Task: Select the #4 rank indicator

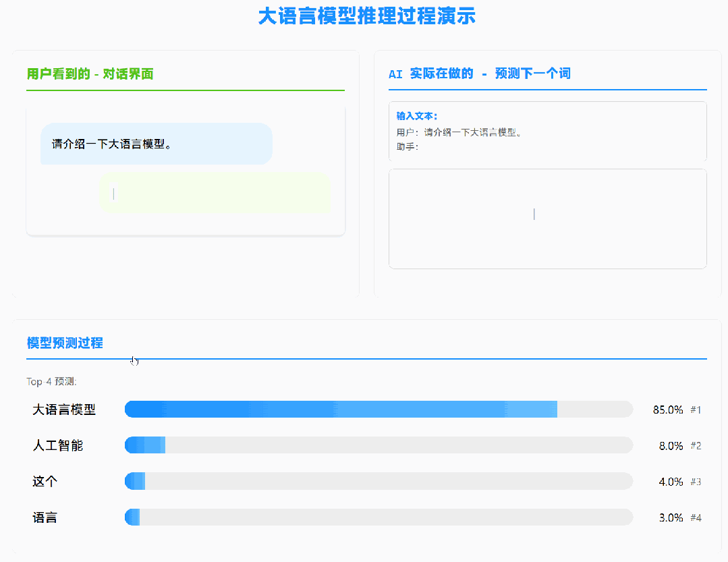Action: tap(696, 517)
